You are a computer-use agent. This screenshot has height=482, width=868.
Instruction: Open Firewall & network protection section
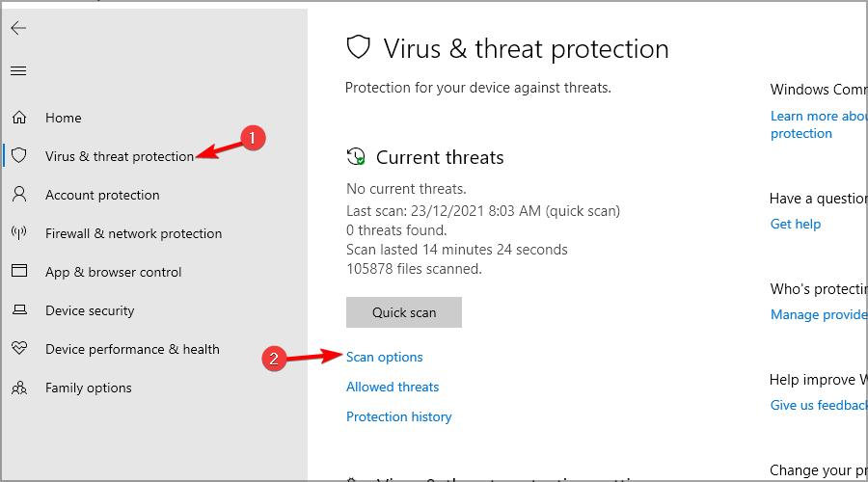[133, 233]
